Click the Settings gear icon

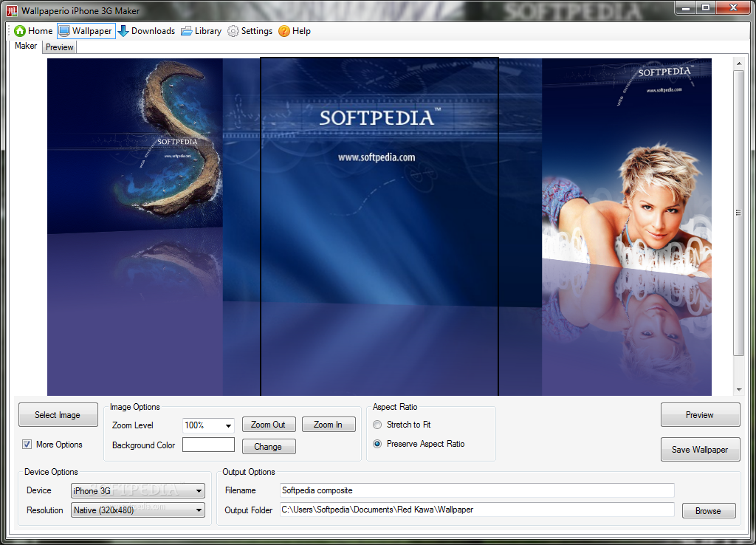(233, 31)
